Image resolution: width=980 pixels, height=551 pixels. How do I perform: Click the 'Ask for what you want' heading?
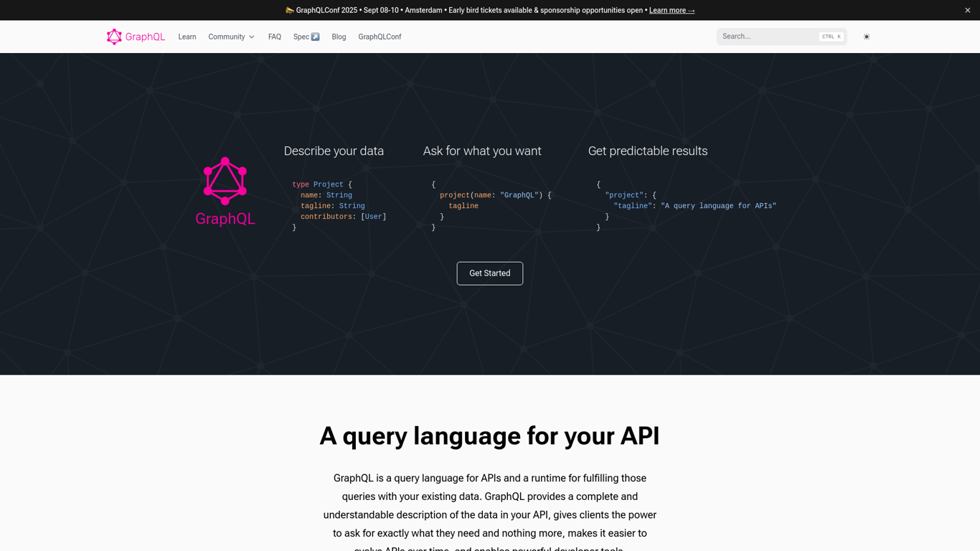[482, 151]
